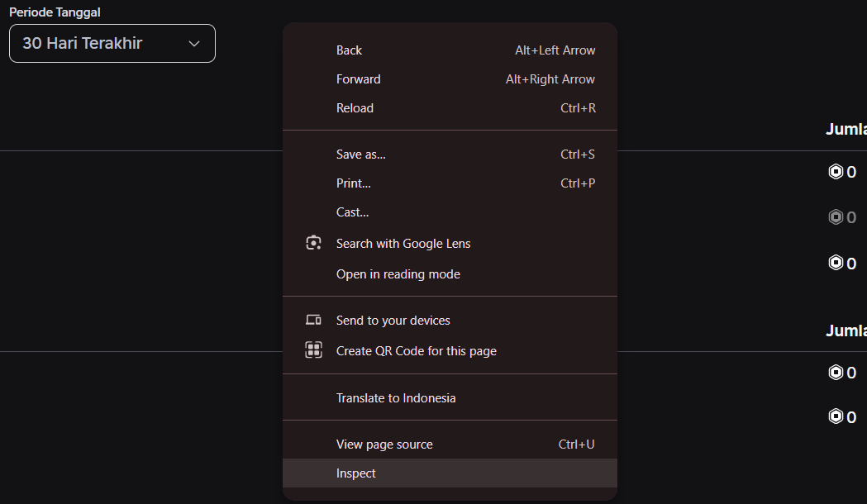
Task: Choose Inspect from the context menu
Action: point(355,473)
